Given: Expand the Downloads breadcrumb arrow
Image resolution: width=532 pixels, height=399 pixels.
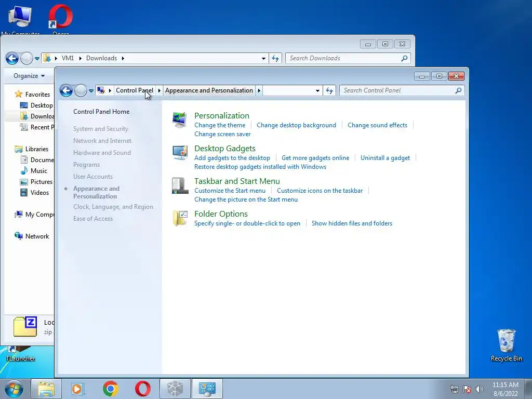Looking at the screenshot, I should pyautogui.click(x=123, y=58).
